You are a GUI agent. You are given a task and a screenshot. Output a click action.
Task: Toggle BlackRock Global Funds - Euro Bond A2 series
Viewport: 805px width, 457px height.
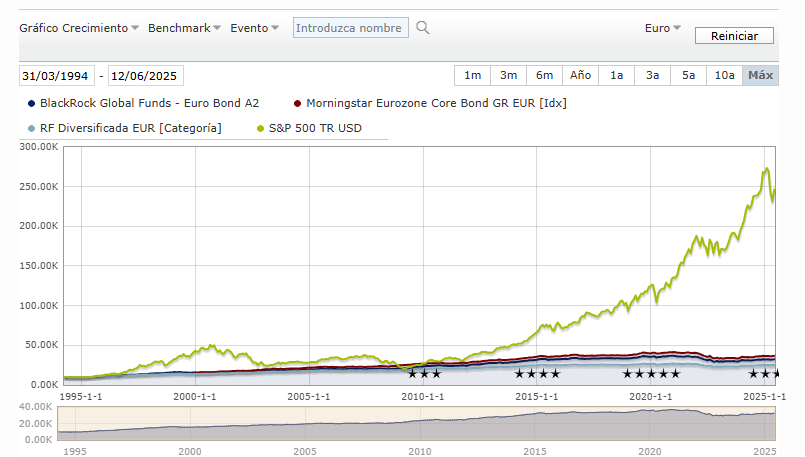[149, 103]
